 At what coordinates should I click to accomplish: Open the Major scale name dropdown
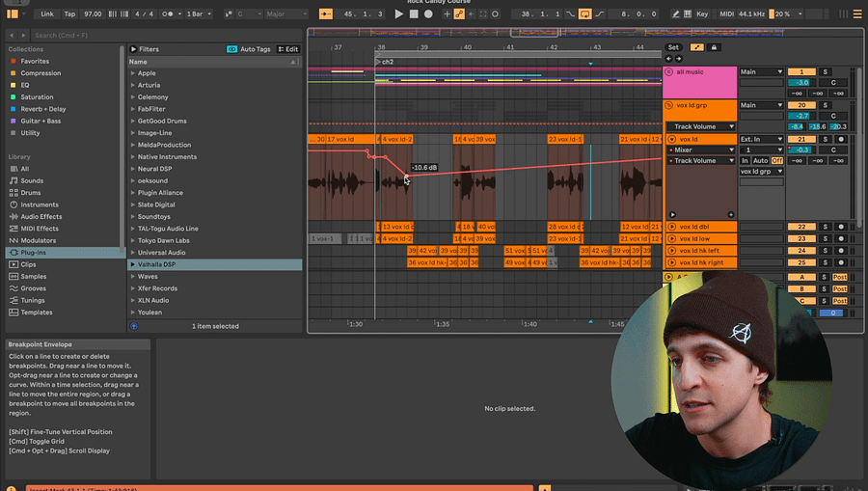(x=286, y=14)
